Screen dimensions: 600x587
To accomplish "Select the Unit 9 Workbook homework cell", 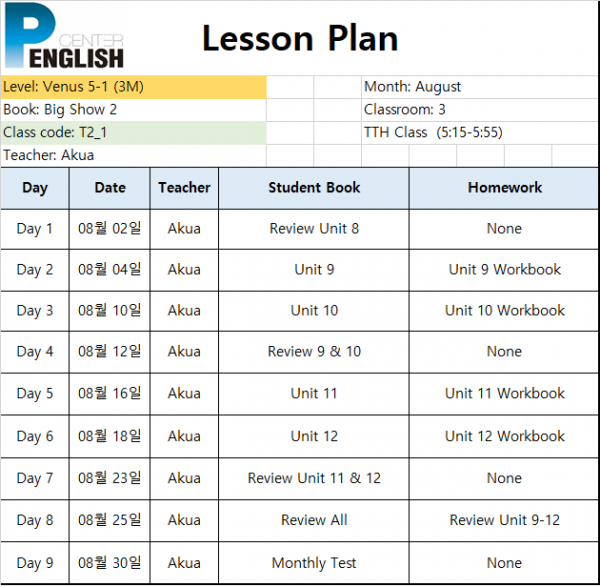I will pyautogui.click(x=504, y=270).
